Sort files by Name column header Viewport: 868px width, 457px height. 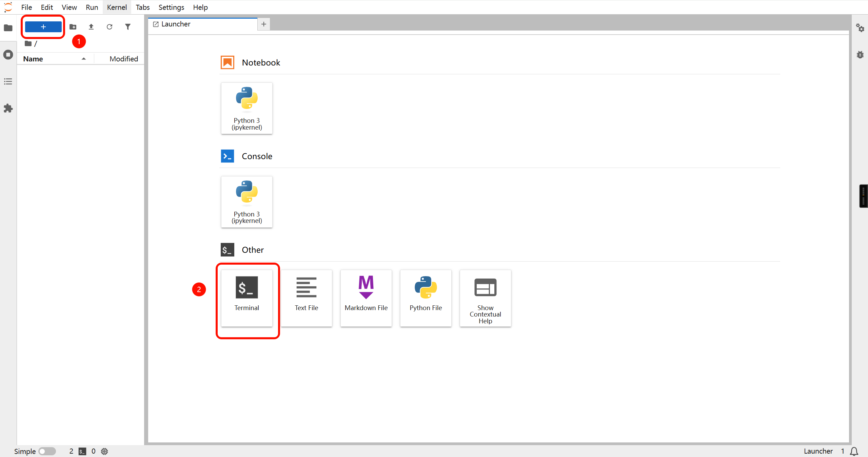pyautogui.click(x=33, y=59)
